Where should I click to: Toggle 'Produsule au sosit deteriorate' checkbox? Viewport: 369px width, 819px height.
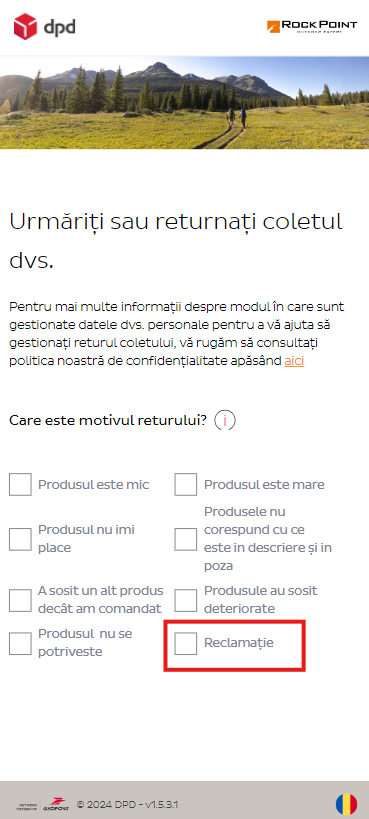pyautogui.click(x=186, y=600)
